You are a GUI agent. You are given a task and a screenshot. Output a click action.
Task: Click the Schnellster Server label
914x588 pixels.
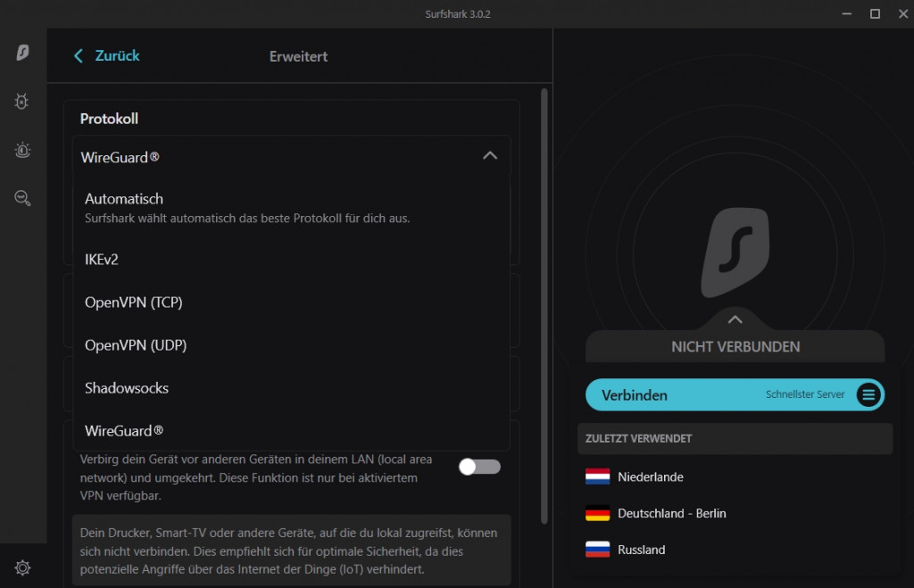[805, 394]
